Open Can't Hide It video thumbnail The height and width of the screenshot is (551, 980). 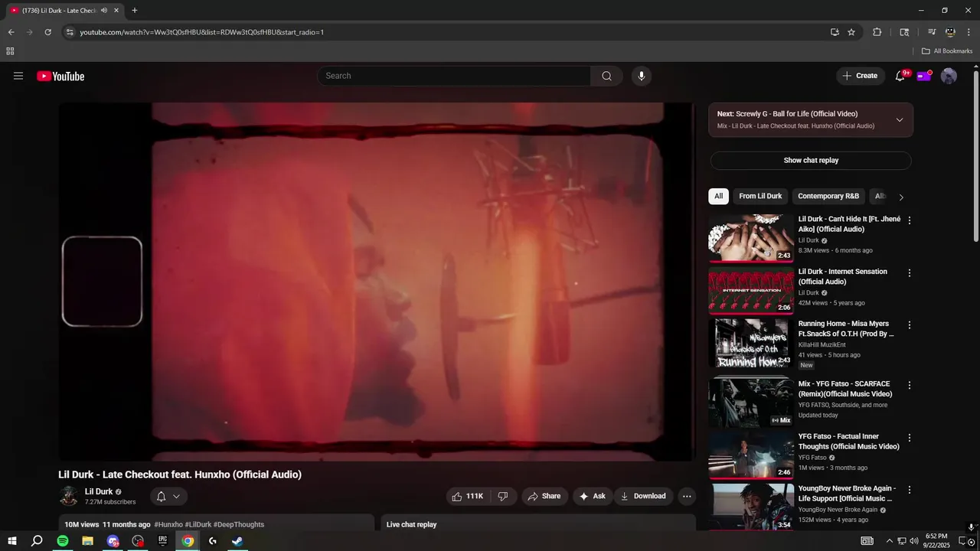751,238
